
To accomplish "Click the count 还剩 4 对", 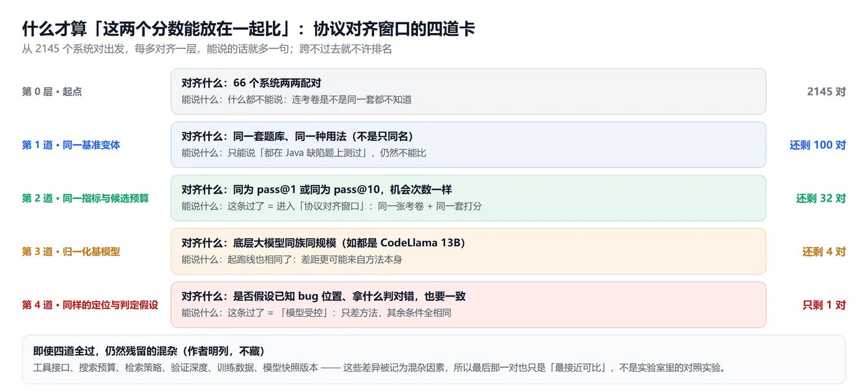I will point(824,252).
